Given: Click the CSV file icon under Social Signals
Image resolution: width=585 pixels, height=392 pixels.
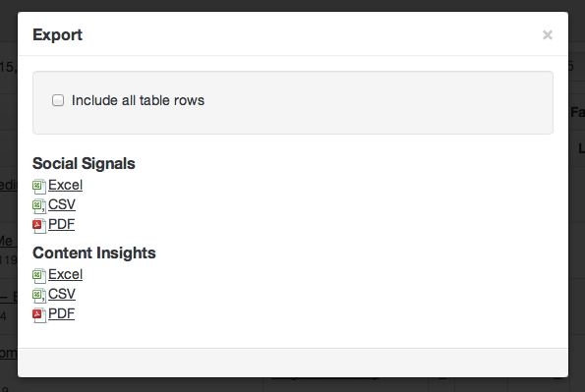Looking at the screenshot, I should [x=39, y=206].
